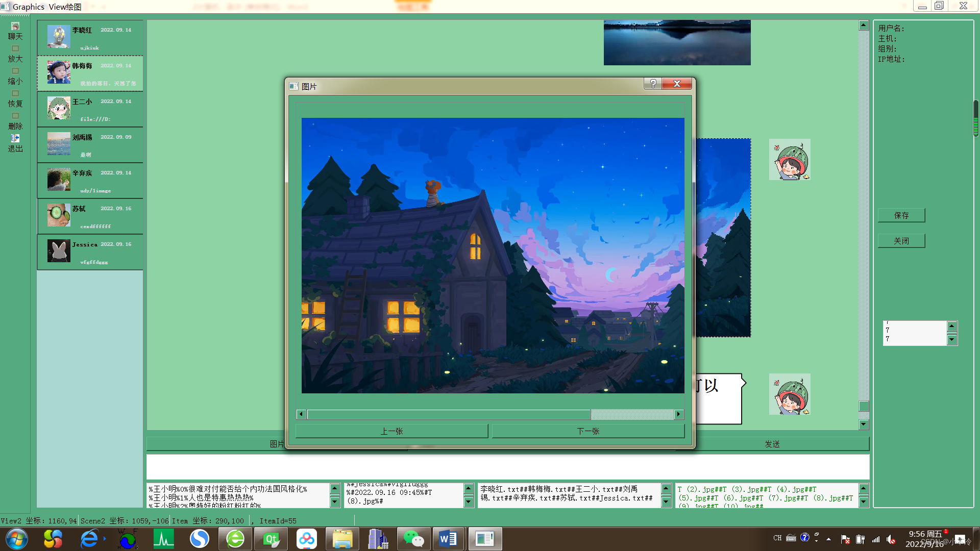Click the message input field
Image resolution: width=980 pixels, height=551 pixels.
click(x=508, y=467)
